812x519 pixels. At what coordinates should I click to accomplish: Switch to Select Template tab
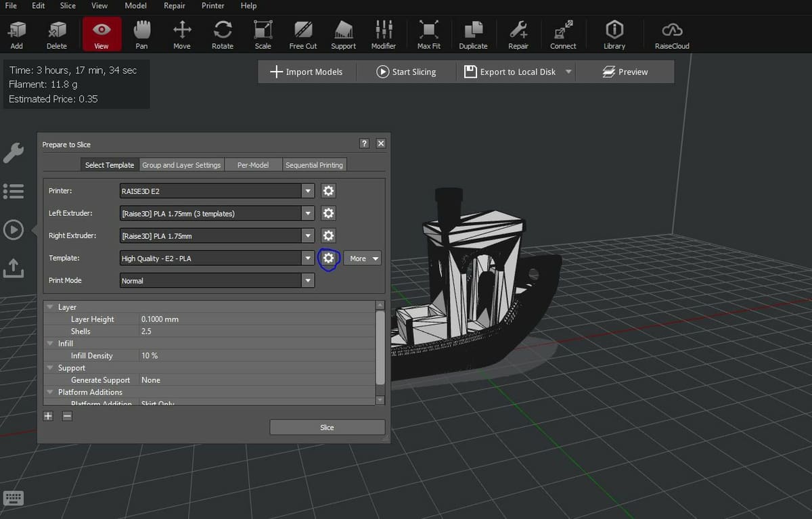pos(110,164)
